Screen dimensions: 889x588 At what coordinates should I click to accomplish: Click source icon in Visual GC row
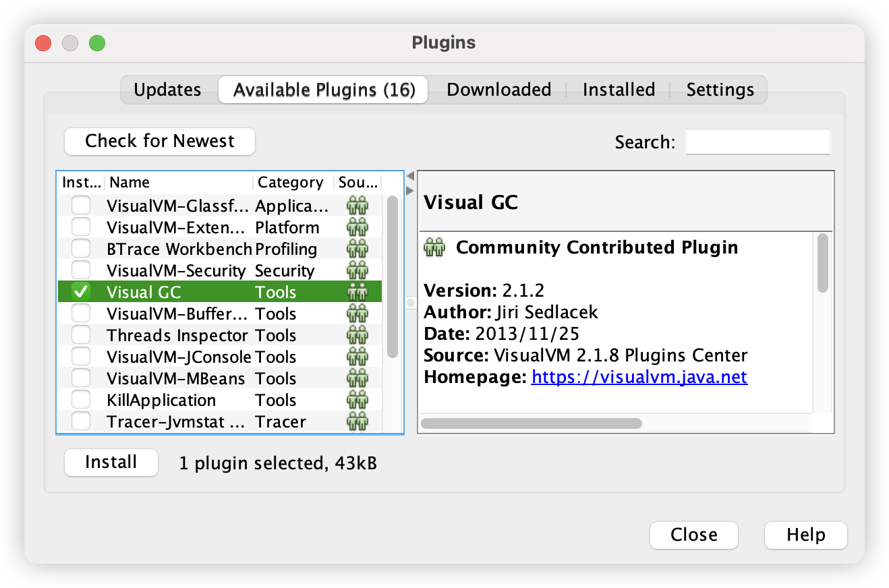click(357, 292)
